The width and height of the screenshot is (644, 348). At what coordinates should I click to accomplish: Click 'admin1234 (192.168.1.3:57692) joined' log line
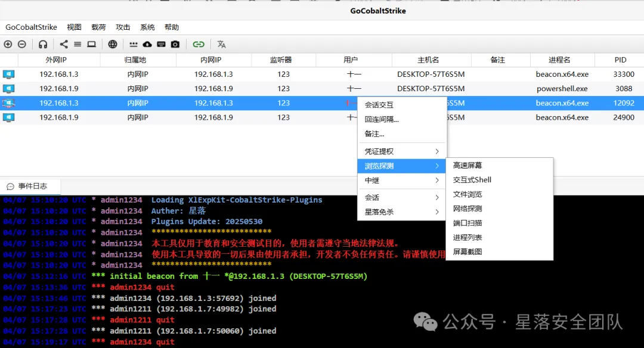click(x=140, y=299)
